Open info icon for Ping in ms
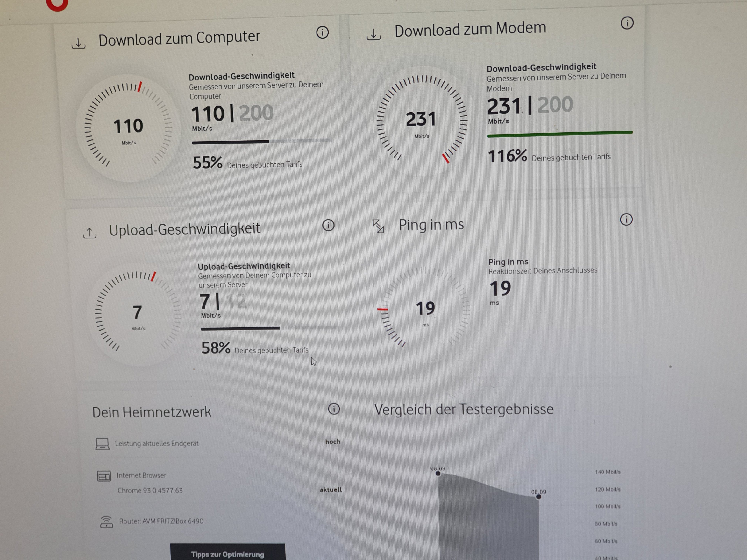 [x=626, y=219]
